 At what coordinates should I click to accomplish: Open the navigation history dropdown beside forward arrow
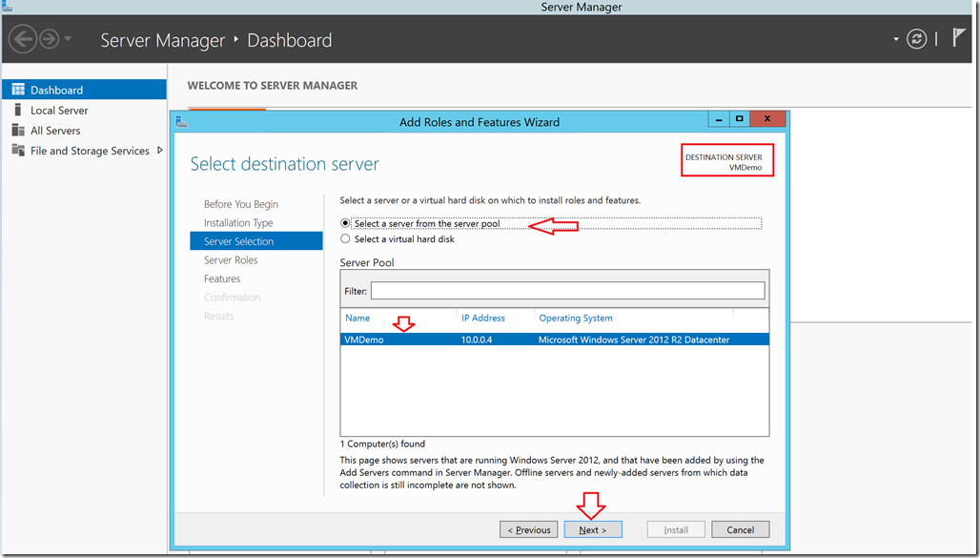pyautogui.click(x=68, y=39)
